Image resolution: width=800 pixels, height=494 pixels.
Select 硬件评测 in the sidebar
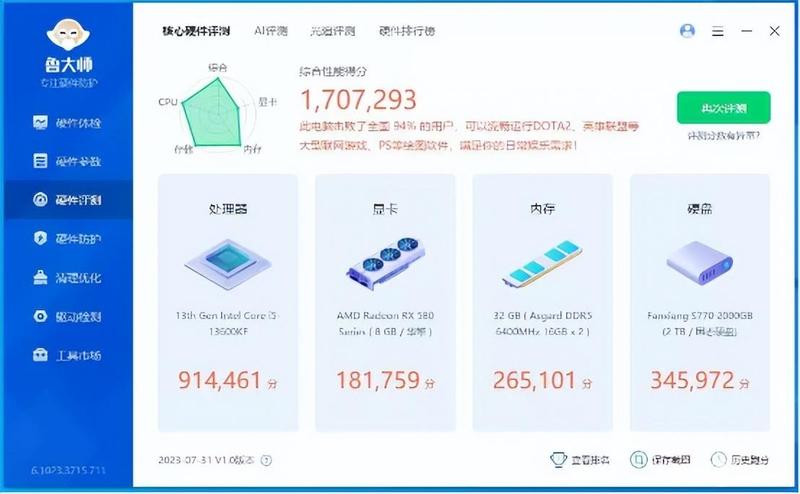[x=67, y=200]
